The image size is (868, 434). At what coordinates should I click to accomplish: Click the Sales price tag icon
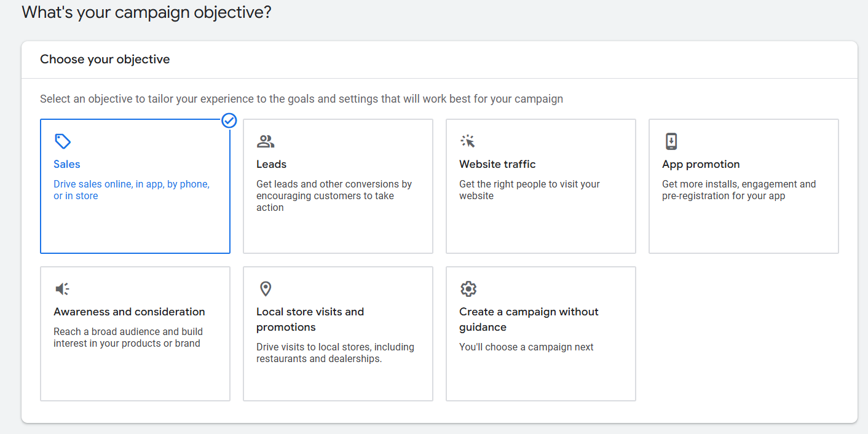click(63, 141)
